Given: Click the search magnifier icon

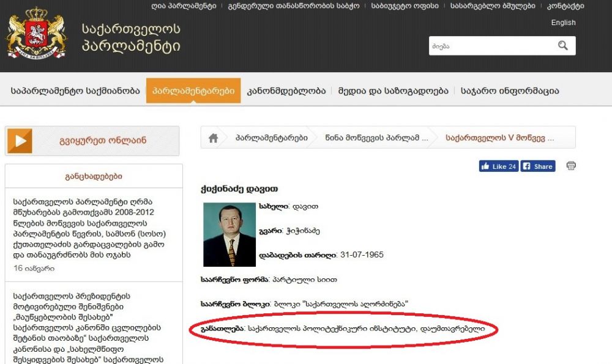Looking at the screenshot, I should click(x=562, y=46).
